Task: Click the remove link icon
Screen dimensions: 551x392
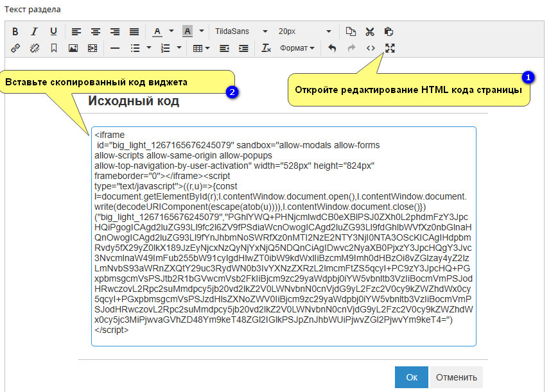Action: click(x=35, y=48)
